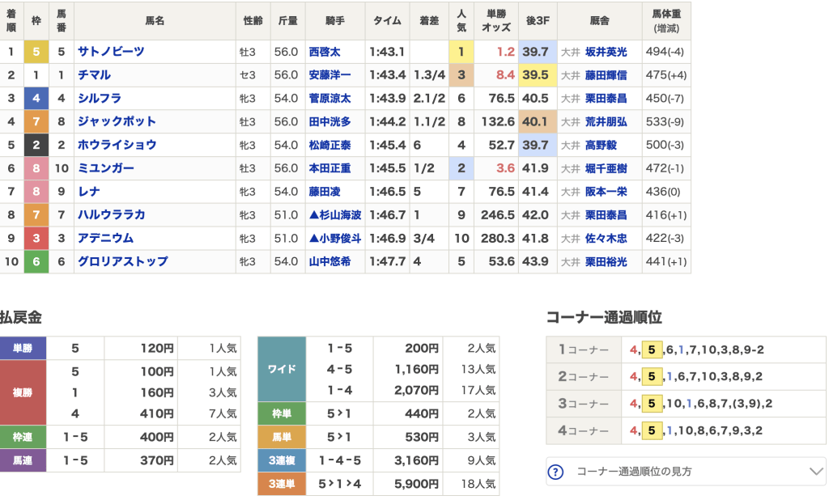Viewport: 829px width, 504px height.
Task: Click the 人気 column header
Action: [461, 20]
